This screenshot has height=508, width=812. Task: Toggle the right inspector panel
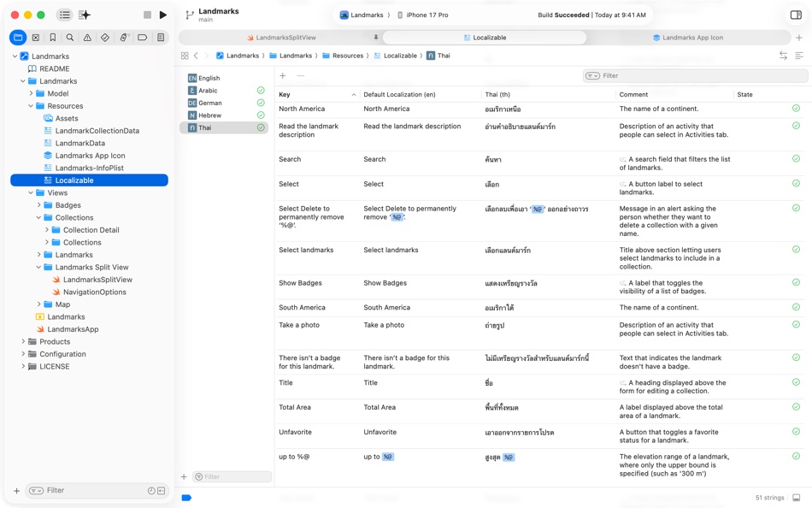click(797, 15)
